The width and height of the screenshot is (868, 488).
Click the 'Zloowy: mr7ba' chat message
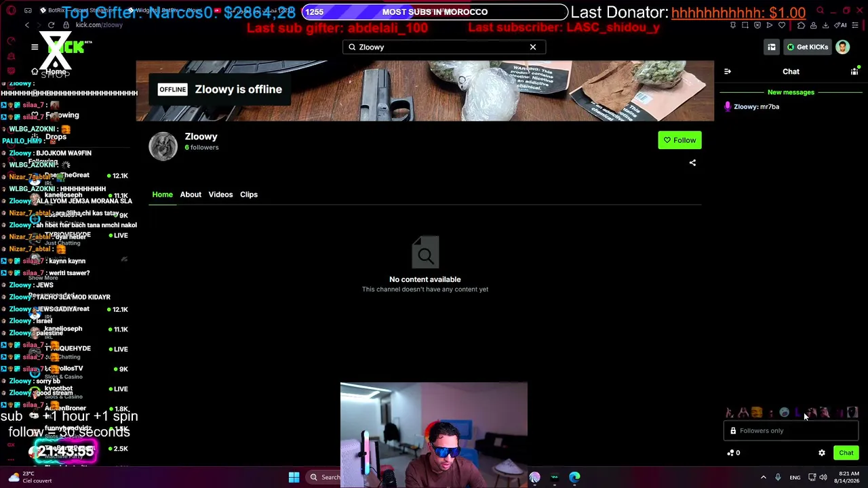pos(753,106)
